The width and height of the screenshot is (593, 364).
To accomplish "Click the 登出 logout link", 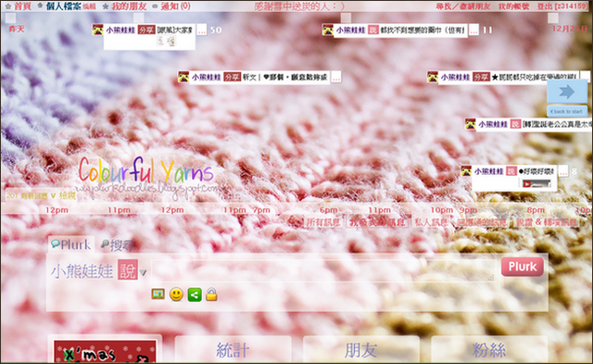I will click(562, 6).
